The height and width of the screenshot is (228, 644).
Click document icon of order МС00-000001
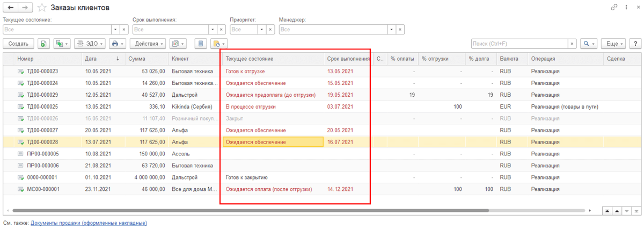(21, 189)
